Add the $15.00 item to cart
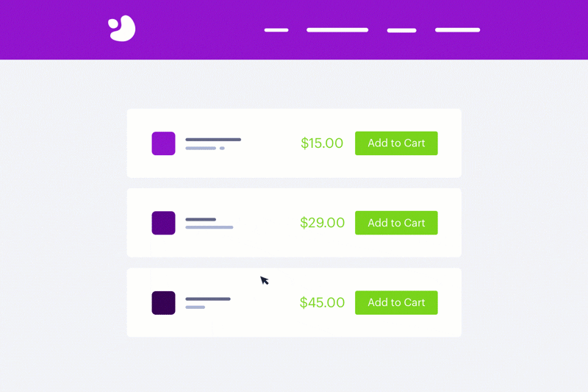The image size is (588, 392). click(396, 143)
